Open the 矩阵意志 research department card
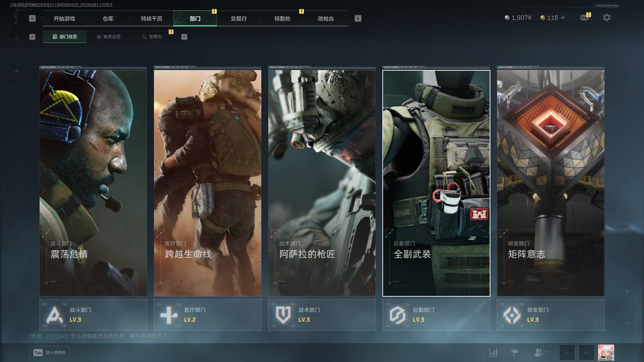 click(551, 183)
